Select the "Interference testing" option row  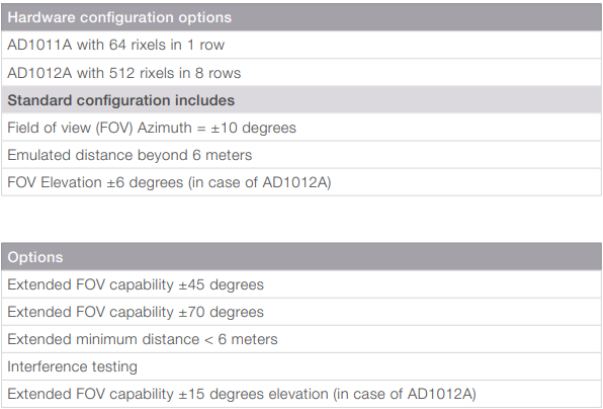click(x=72, y=367)
